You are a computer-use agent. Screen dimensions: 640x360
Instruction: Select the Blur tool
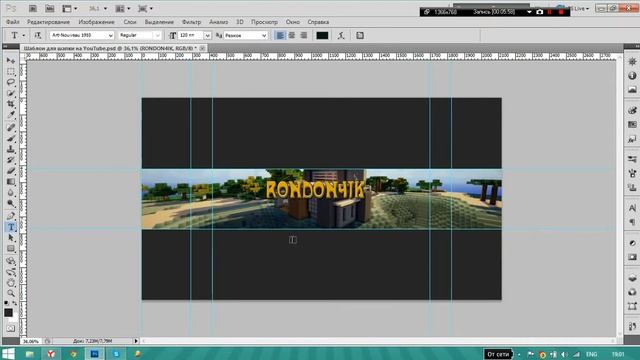coord(11,193)
